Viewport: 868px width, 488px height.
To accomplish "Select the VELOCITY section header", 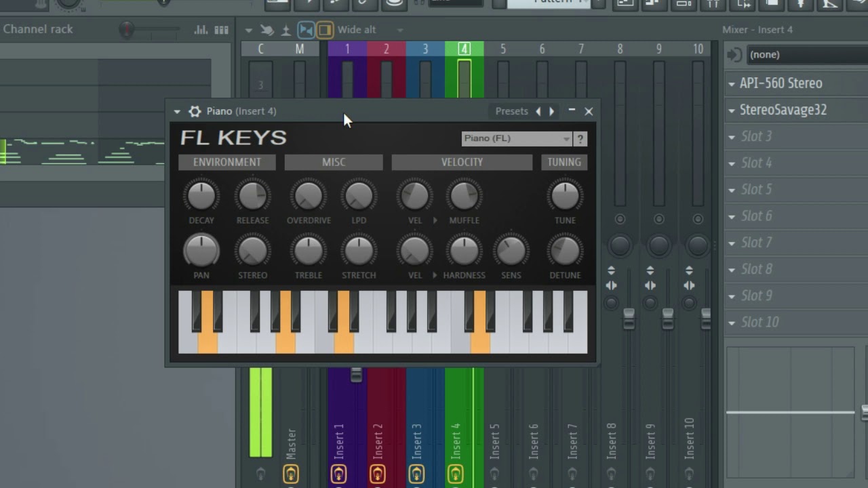I will [462, 162].
